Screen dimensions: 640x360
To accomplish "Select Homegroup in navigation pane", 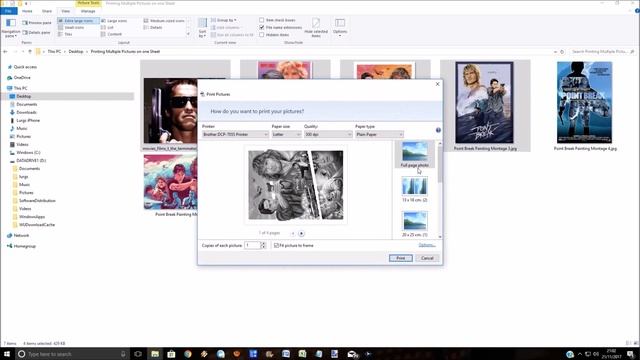I will click(24, 246).
